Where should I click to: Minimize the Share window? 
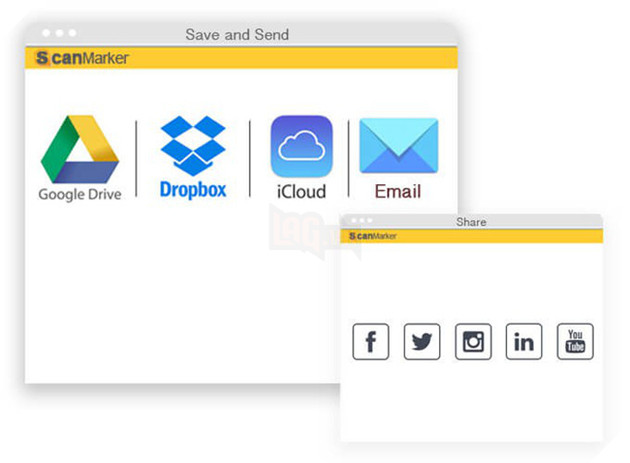pos(362,220)
